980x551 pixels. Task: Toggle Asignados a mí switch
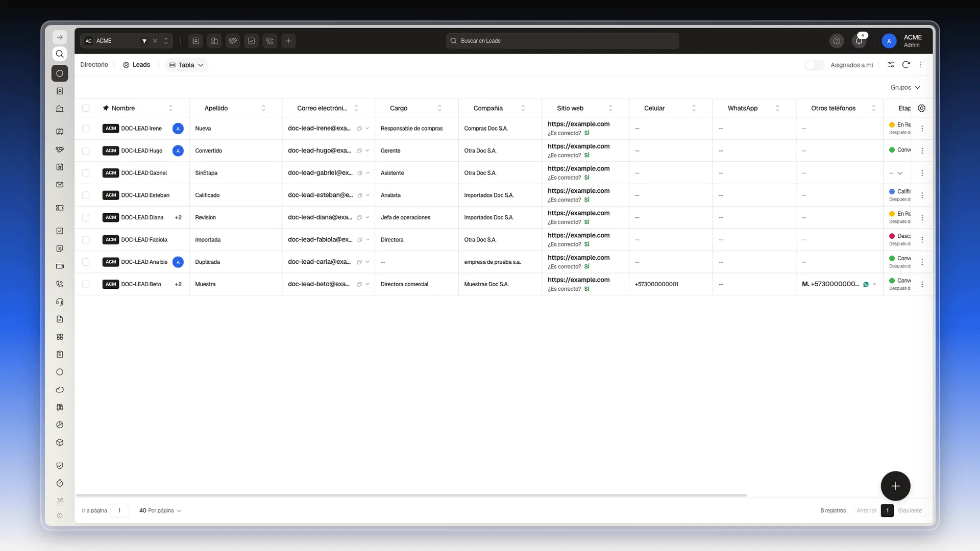point(815,65)
